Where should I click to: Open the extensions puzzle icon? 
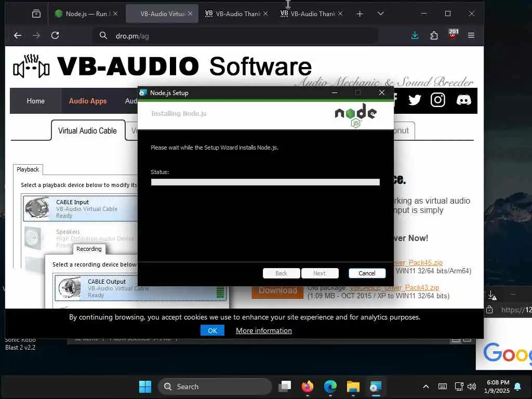[x=434, y=35]
